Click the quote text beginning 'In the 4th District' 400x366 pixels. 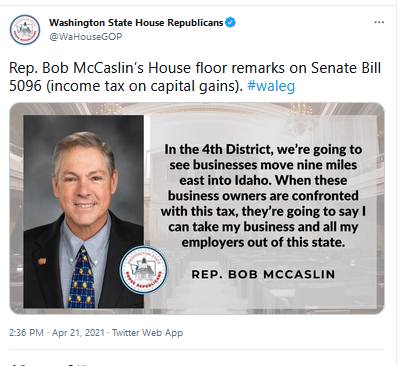(x=263, y=196)
